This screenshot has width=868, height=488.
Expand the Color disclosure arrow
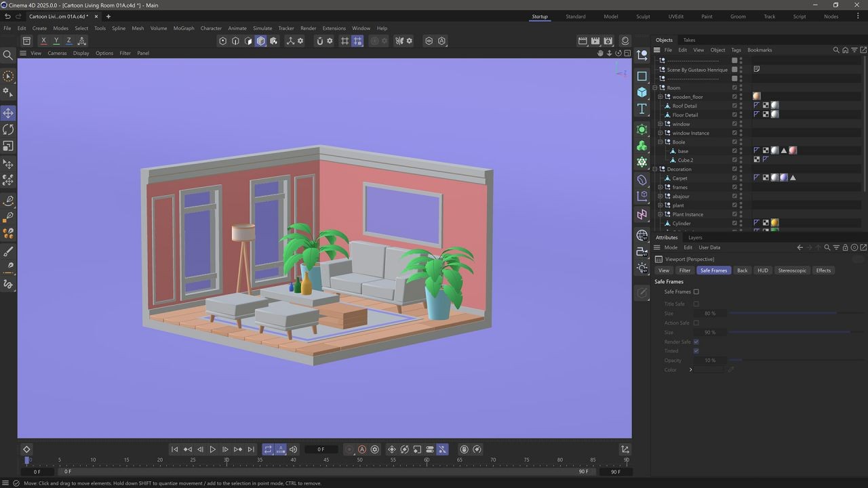pyautogui.click(x=690, y=370)
